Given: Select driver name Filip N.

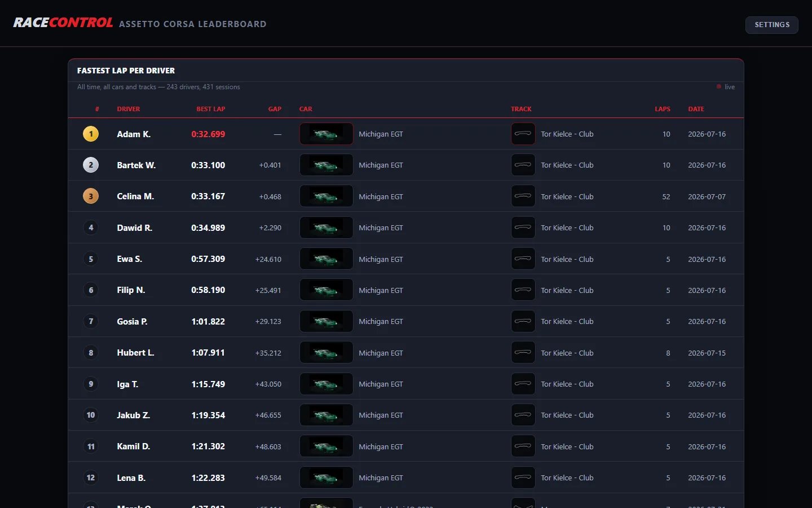Looking at the screenshot, I should [x=131, y=290].
